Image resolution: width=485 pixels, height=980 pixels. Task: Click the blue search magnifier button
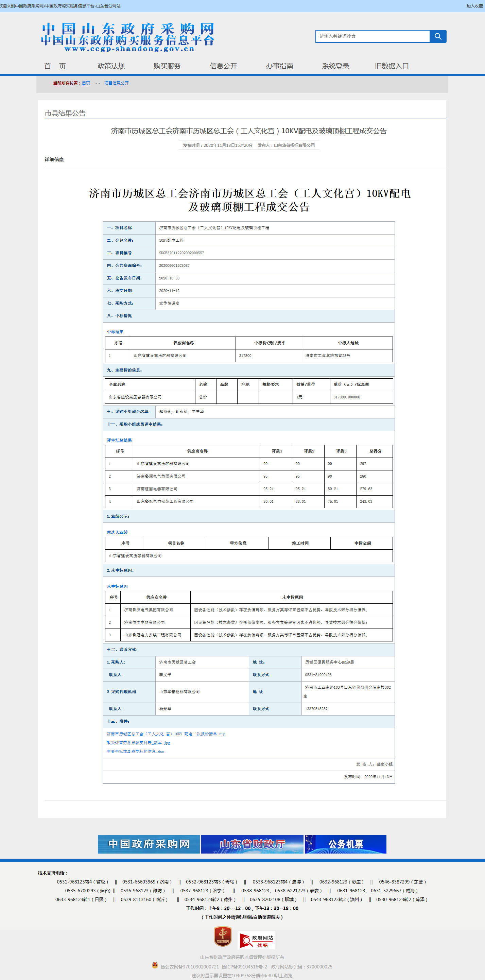coord(438,36)
